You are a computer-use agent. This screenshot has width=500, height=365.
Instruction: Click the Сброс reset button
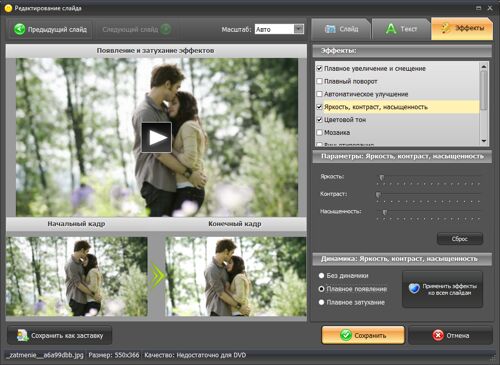tap(460, 239)
